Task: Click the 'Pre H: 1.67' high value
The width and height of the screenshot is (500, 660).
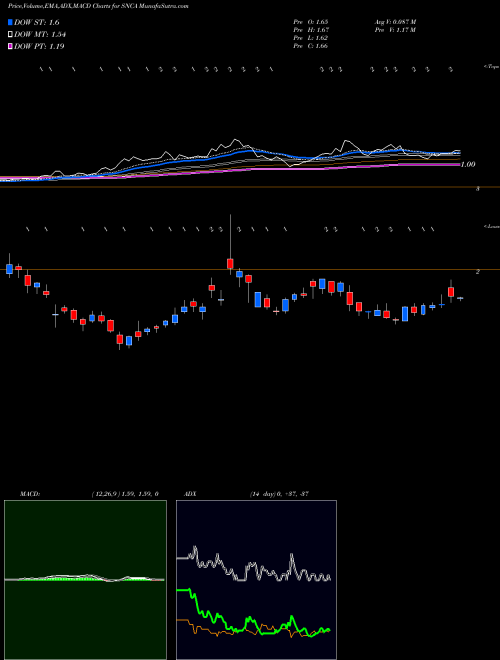Action: [x=311, y=30]
